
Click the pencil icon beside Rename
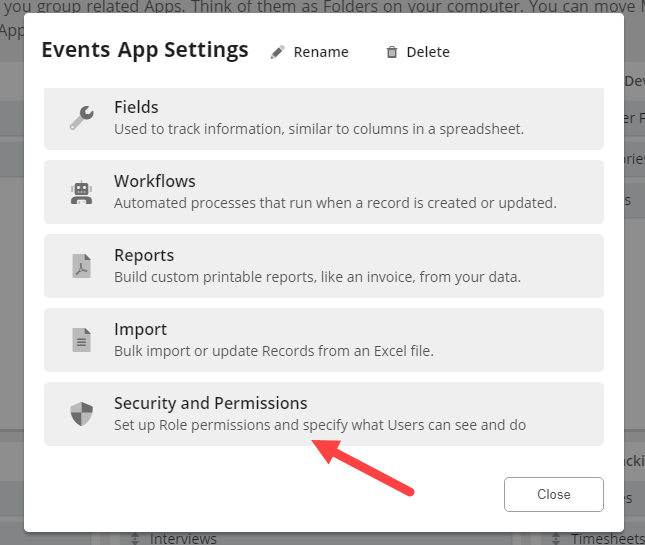pyautogui.click(x=278, y=52)
